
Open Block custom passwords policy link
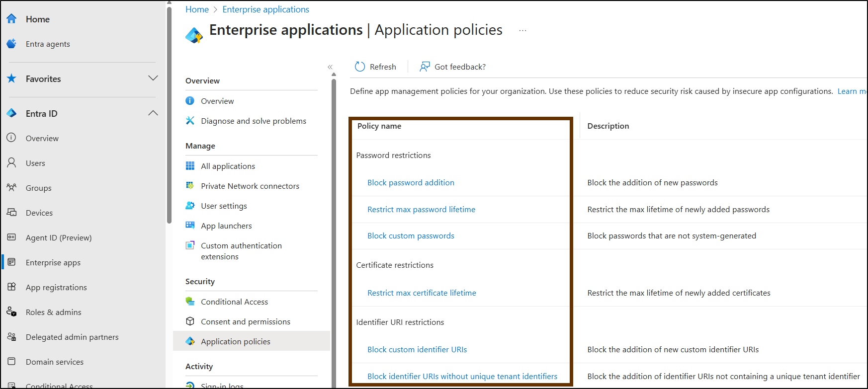(x=411, y=235)
